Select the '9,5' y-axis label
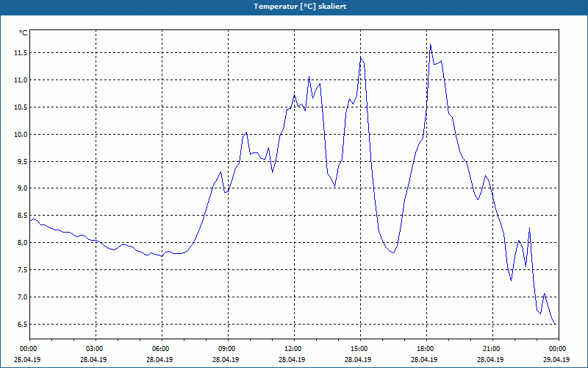The image size is (588, 368). point(22,161)
